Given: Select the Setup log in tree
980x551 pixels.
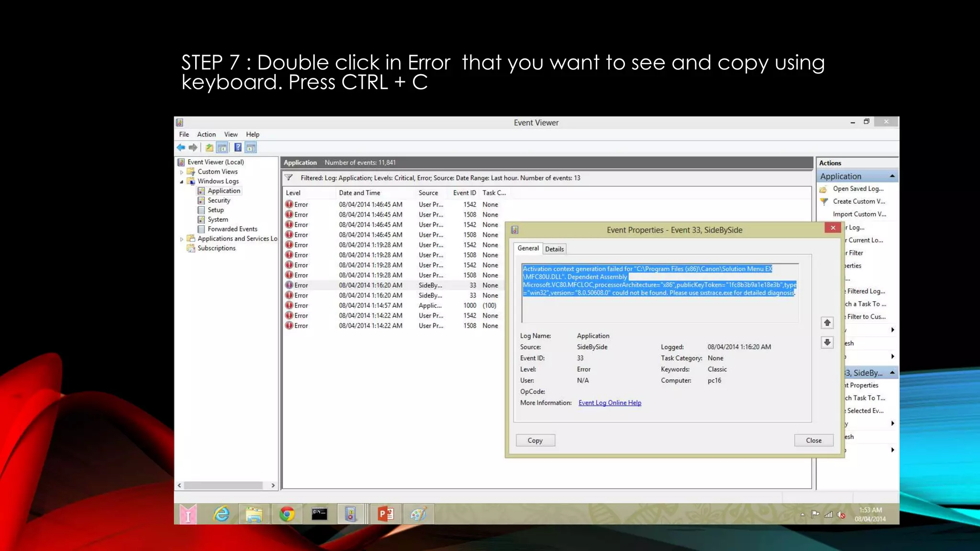Looking at the screenshot, I should point(215,210).
